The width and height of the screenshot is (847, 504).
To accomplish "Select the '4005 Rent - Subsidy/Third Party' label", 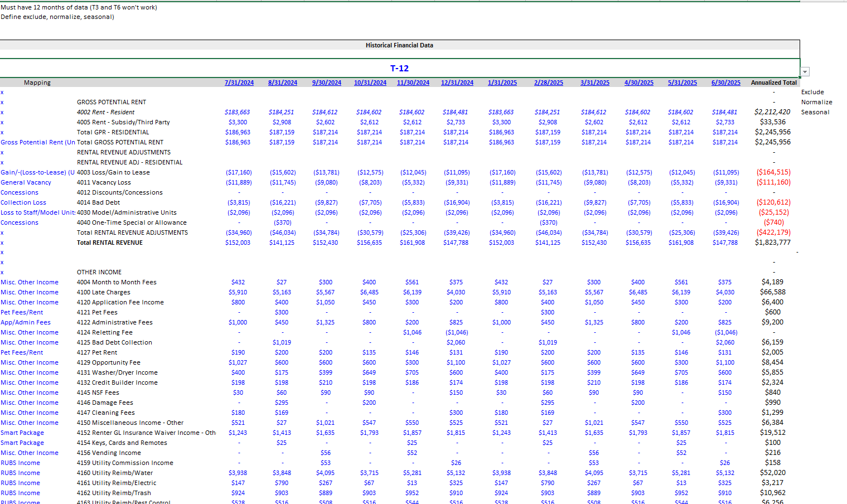I will pyautogui.click(x=123, y=122).
